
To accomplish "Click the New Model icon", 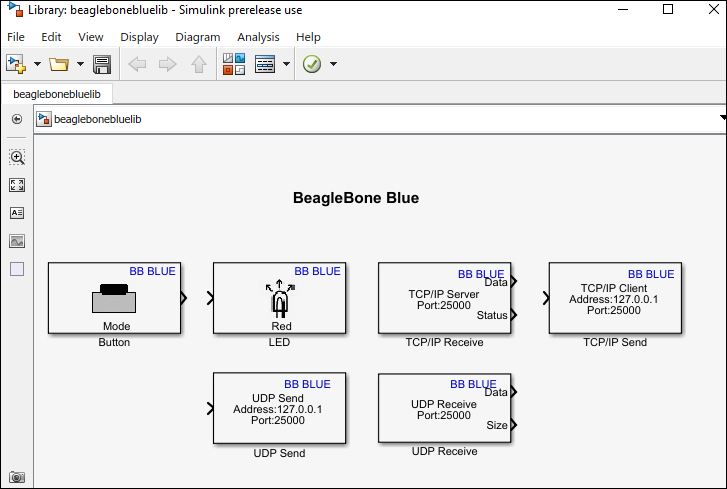I will pyautogui.click(x=16, y=64).
